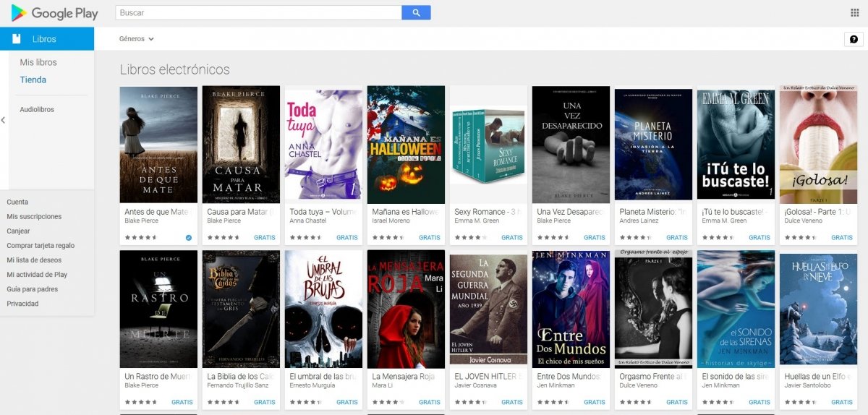The image size is (868, 415).
Task: Click GRATIS under Causa para Matar
Action: (x=265, y=237)
